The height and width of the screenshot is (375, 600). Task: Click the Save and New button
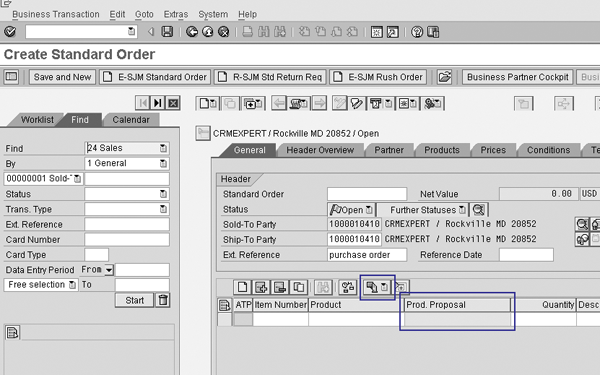(x=62, y=77)
